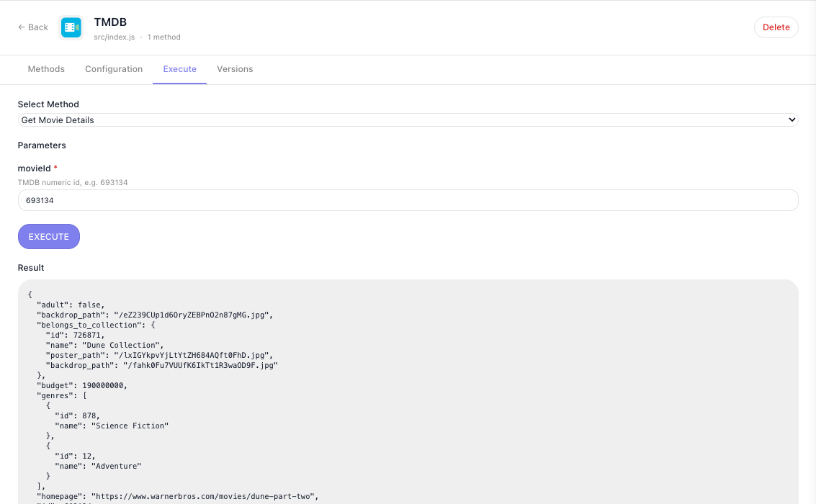Click the 'TMDB numeric id, e.g. 693134' hint
Viewport: 816px width, 504px height.
[73, 183]
